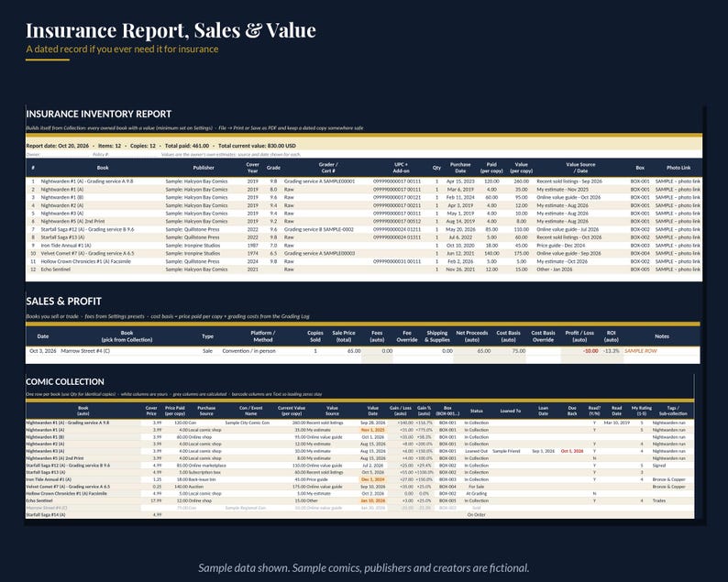Click the Cost Basis value 75.00
Image resolution: width=728 pixels, height=582 pixels.
pyautogui.click(x=518, y=351)
